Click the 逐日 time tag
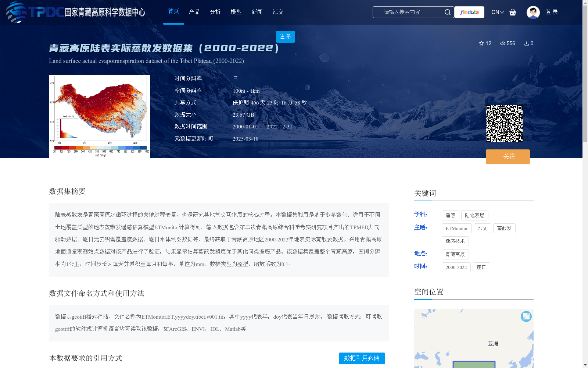588x368 pixels. click(x=481, y=268)
